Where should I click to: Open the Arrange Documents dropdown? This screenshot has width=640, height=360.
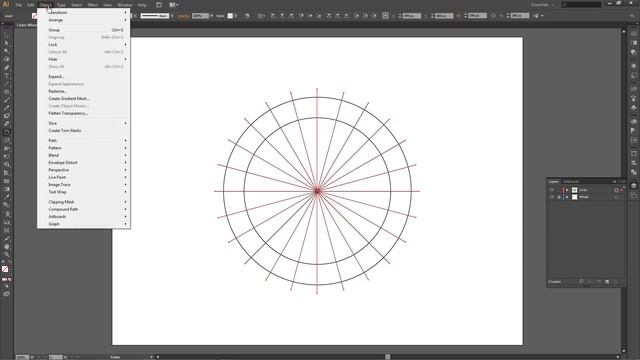click(174, 5)
